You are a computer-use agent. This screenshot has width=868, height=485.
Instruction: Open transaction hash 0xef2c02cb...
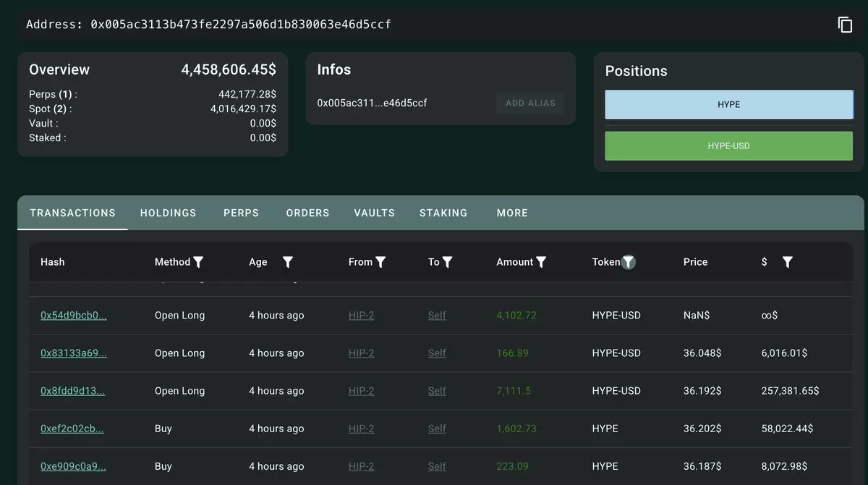[x=72, y=429]
